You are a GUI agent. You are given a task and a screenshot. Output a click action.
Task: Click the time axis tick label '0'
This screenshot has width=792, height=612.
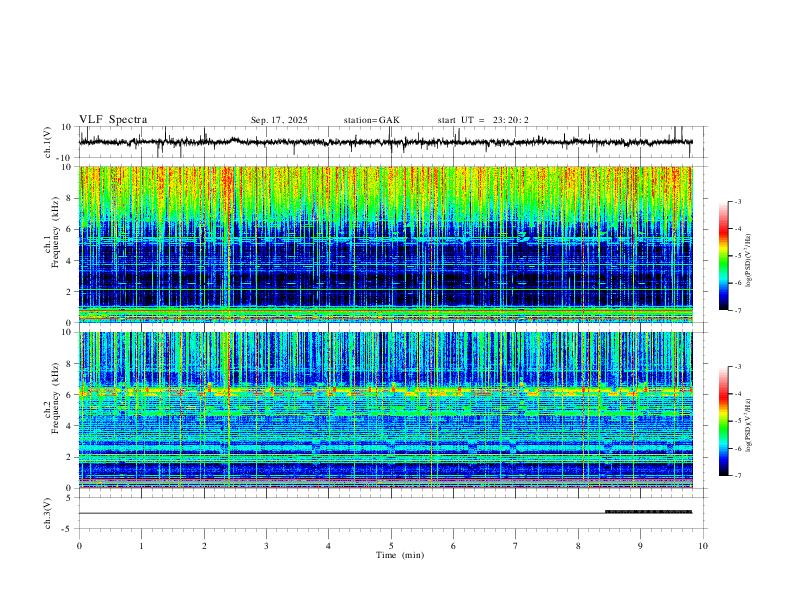point(79,546)
